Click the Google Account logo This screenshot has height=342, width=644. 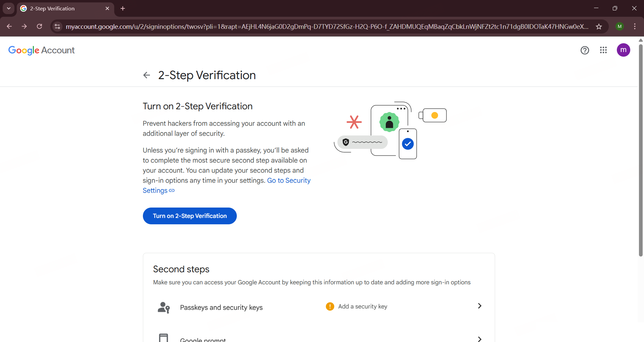[41, 50]
